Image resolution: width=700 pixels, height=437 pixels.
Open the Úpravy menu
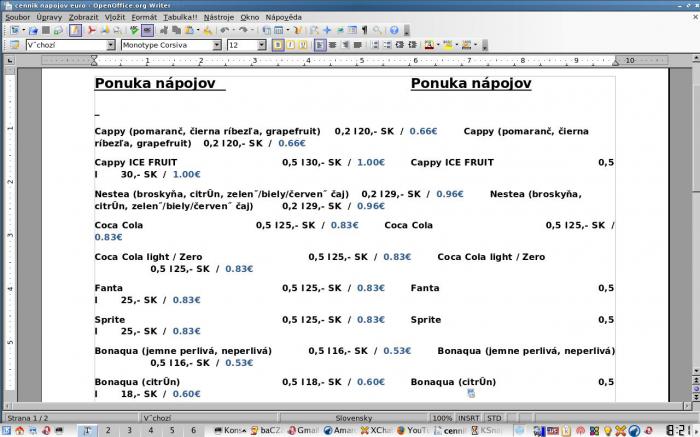[49, 17]
